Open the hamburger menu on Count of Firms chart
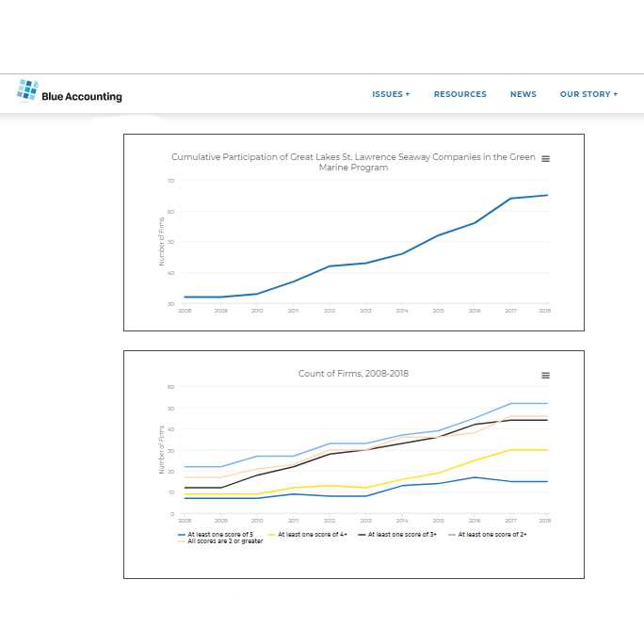644x644 pixels. [x=545, y=376]
